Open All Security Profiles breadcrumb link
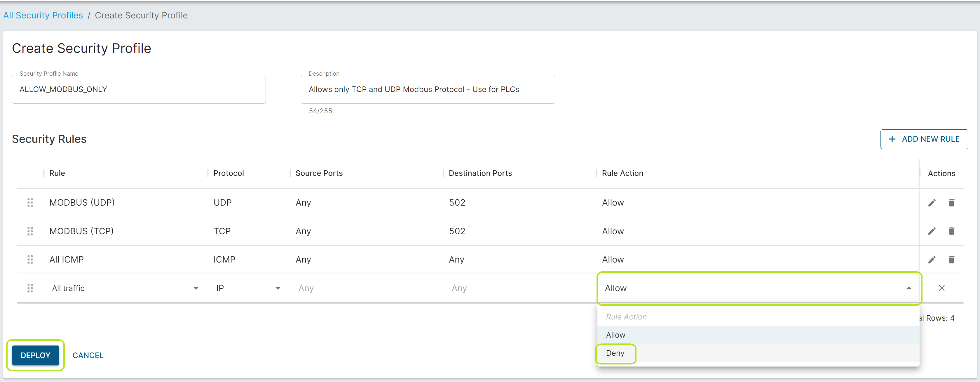The height and width of the screenshot is (382, 980). pos(43,15)
